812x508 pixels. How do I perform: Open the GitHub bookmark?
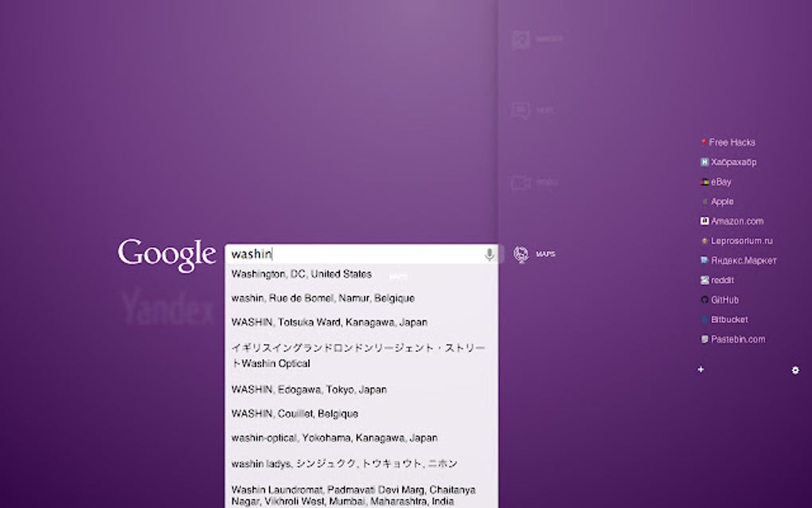(720, 300)
